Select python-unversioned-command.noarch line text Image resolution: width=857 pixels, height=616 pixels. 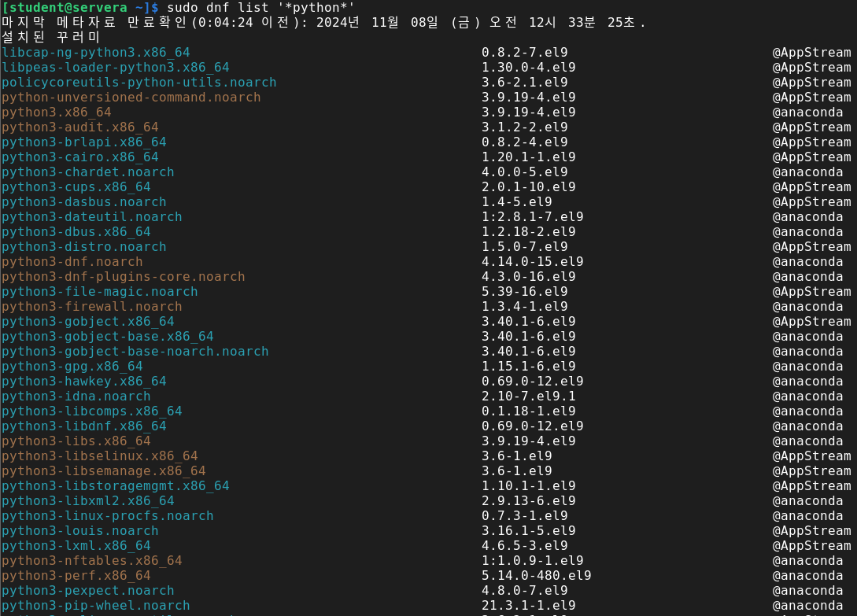131,98
